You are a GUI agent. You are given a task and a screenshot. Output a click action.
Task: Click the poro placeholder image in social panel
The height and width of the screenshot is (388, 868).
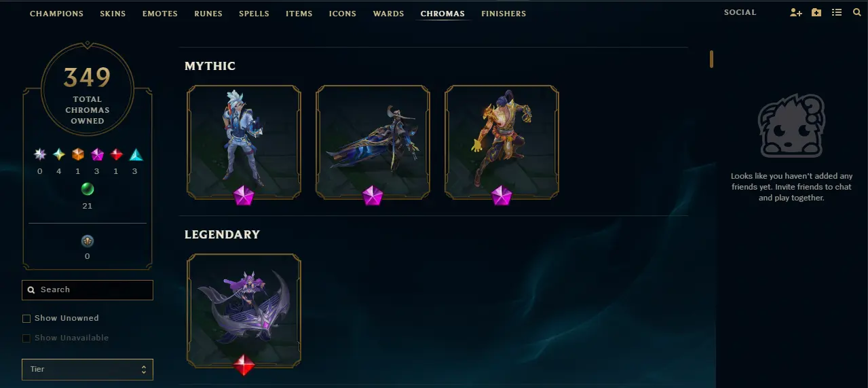tap(791, 126)
